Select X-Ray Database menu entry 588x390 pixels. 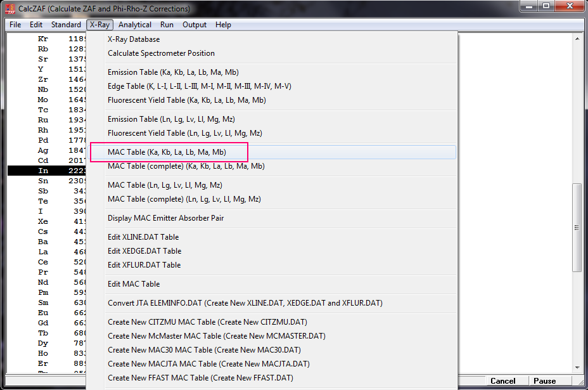tap(134, 39)
